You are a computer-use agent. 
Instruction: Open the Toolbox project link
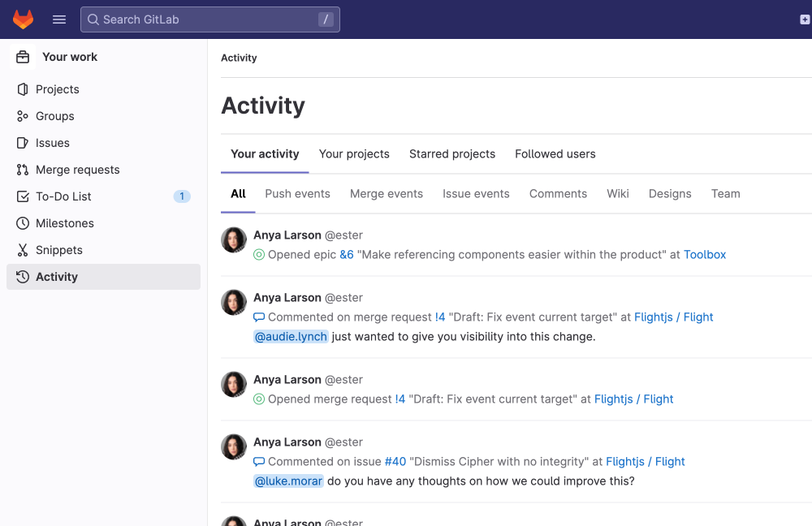(704, 254)
